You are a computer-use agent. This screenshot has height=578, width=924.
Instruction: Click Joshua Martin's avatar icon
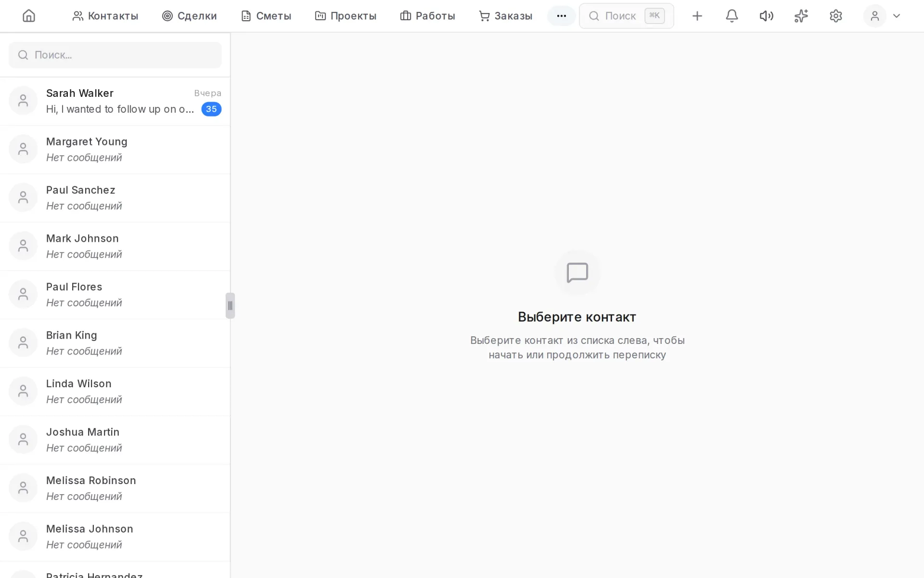(23, 440)
